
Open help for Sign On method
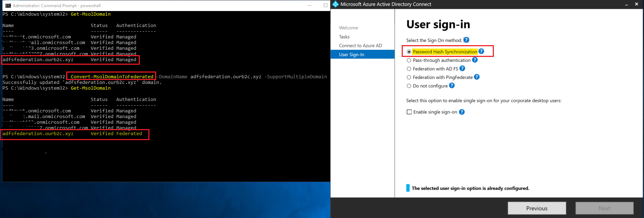point(466,40)
